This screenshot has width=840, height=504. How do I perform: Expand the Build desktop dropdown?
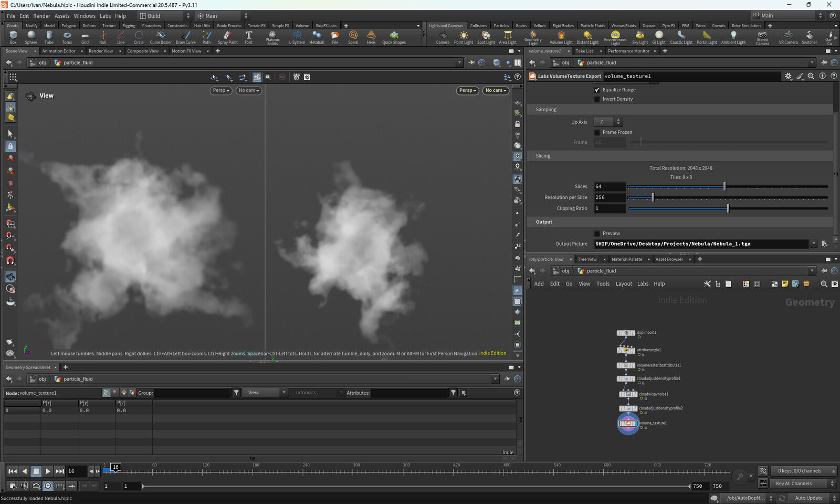coord(165,16)
